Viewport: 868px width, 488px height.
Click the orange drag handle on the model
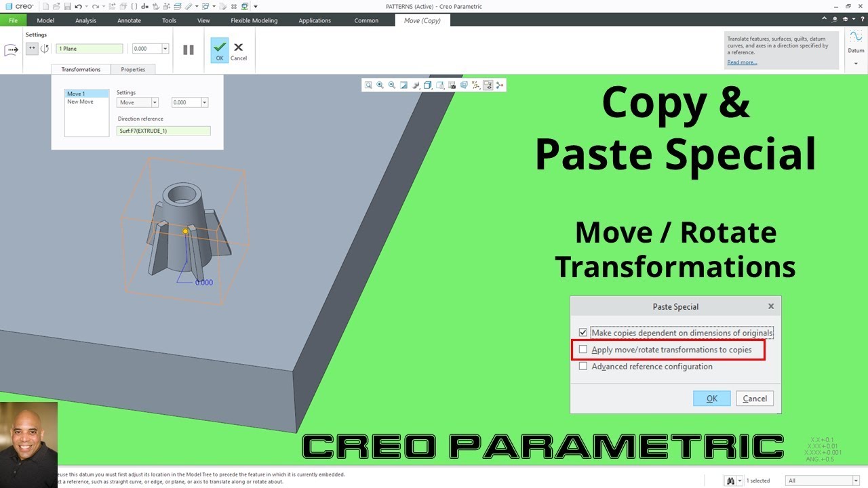(185, 231)
